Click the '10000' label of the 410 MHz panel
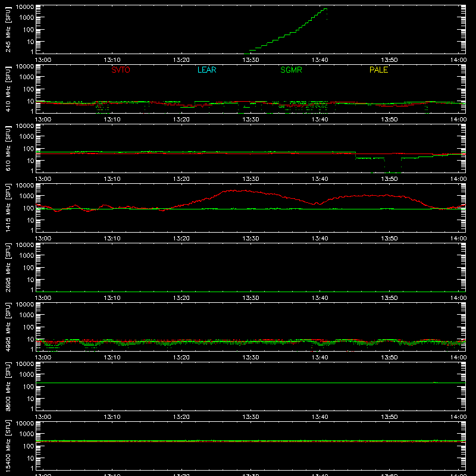Screen dimensions: 476x476 pos(25,67)
